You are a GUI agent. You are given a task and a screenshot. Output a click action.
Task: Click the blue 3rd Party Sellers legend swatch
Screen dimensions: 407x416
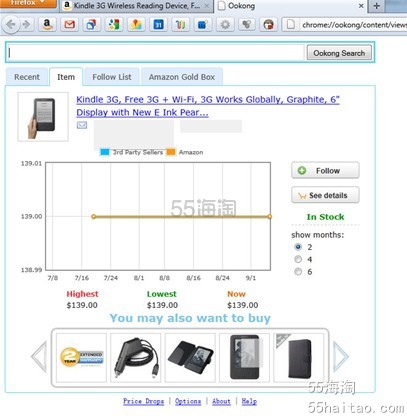click(x=105, y=152)
